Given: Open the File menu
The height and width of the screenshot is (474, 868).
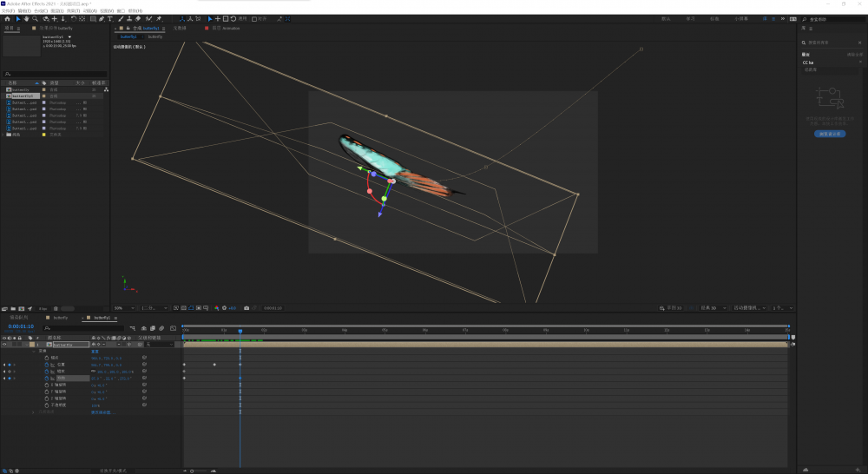Looking at the screenshot, I should [x=9, y=10].
